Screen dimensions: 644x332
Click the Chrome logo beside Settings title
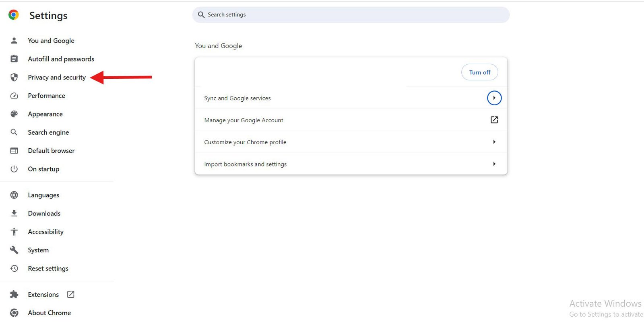14,15
